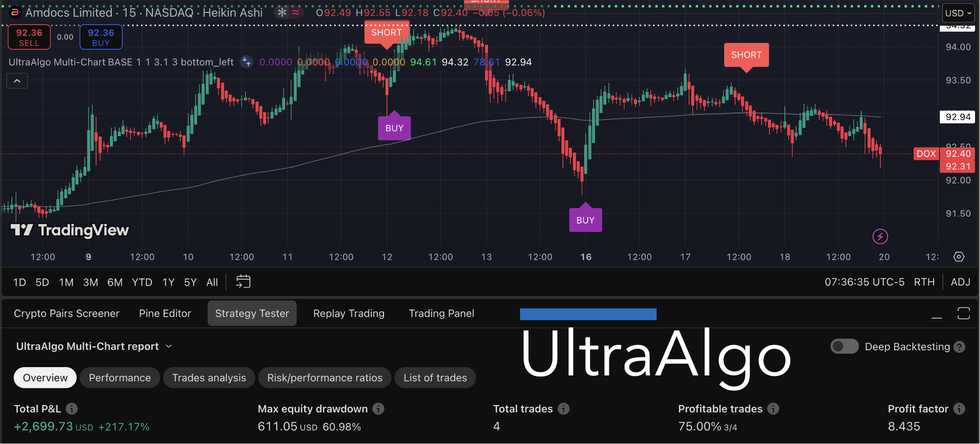Show info for Total P&L

(72, 408)
